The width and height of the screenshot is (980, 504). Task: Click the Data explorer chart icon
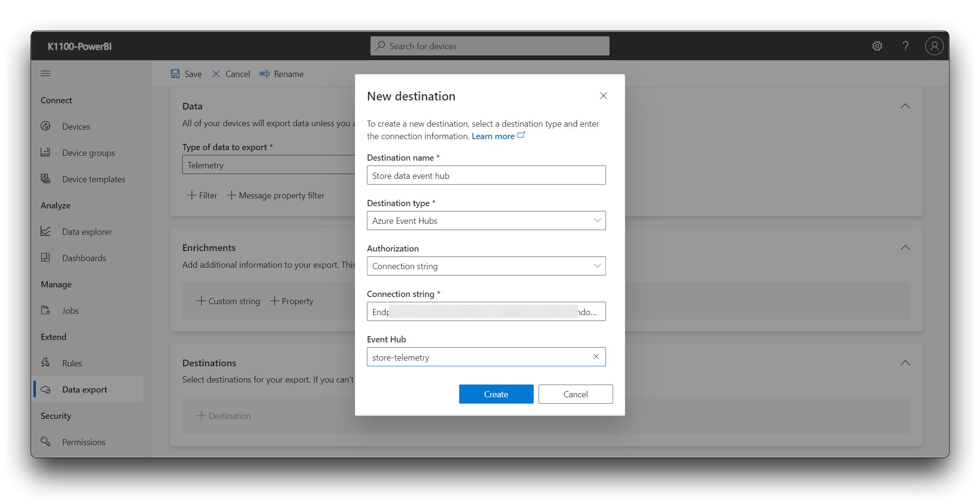(45, 231)
